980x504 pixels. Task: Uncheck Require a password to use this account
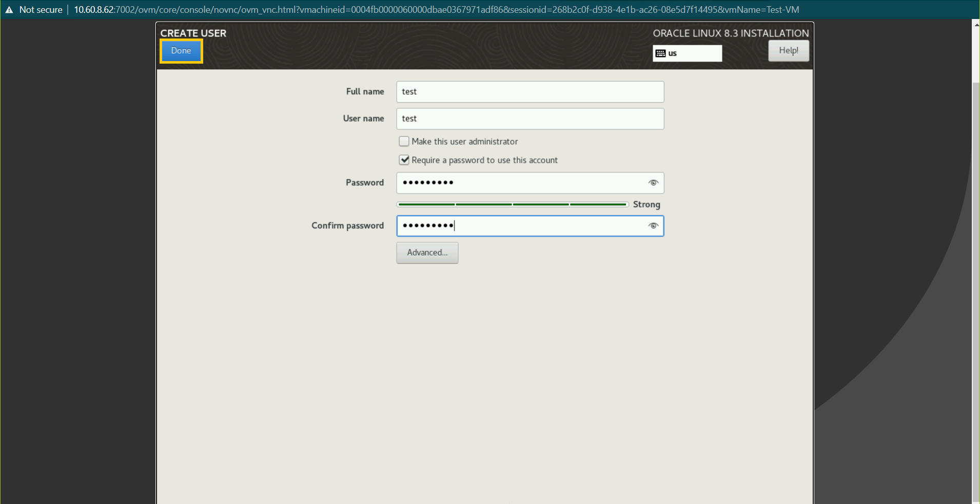[404, 160]
